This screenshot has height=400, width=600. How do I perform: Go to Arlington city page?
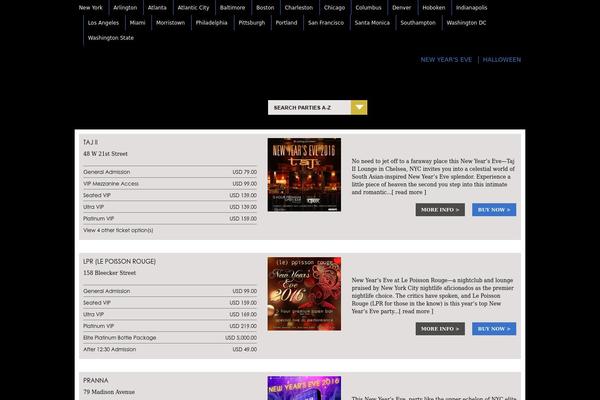pos(125,8)
